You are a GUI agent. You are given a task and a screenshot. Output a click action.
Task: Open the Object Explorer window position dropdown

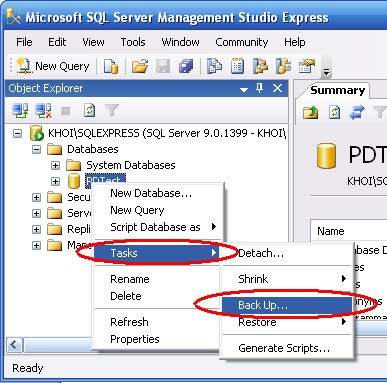point(244,89)
